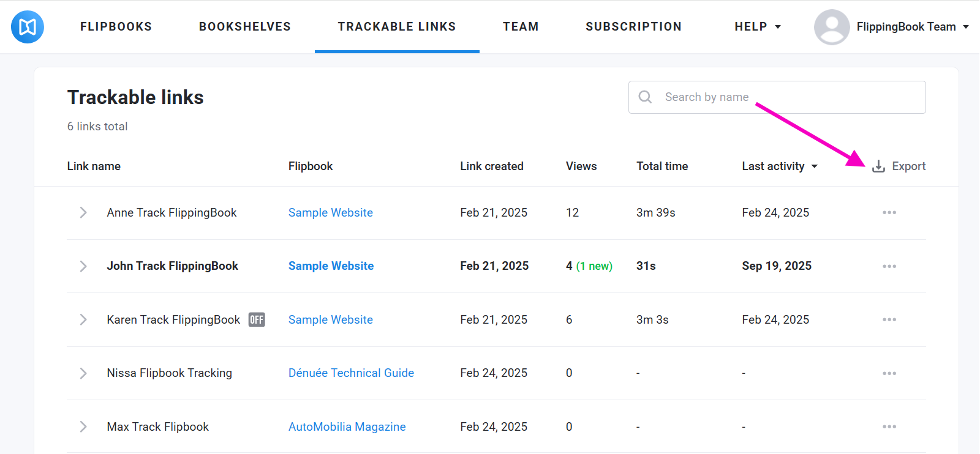Screen dimensions: 980x454
Task: Open more options for Karen Track FlippingBook
Action: 889,320
